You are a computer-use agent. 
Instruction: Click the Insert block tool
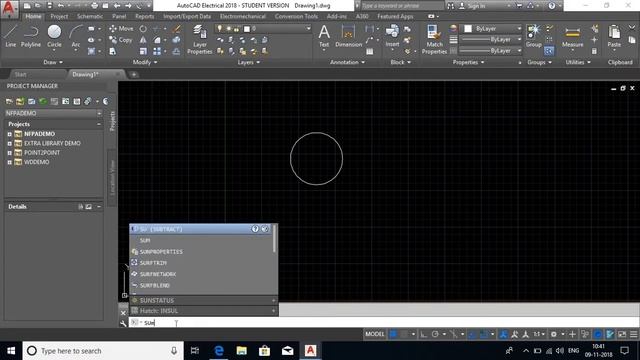pyautogui.click(x=392, y=36)
